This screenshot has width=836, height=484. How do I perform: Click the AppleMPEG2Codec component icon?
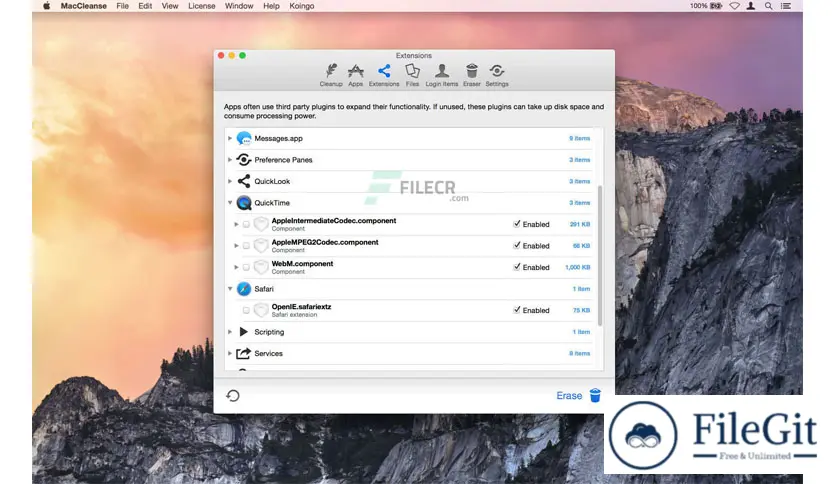pyautogui.click(x=261, y=245)
